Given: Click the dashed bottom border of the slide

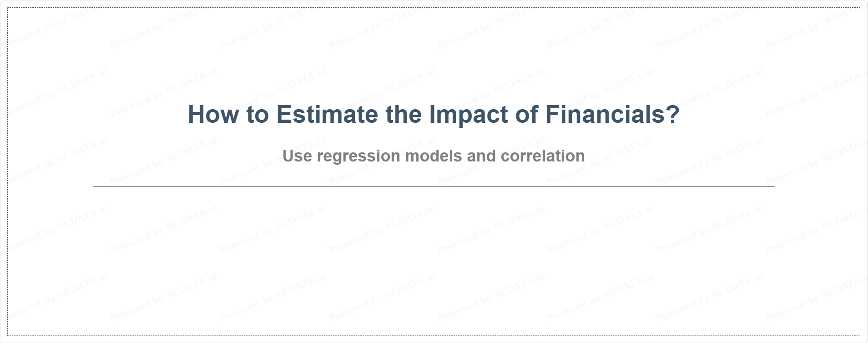Looking at the screenshot, I should point(434,335).
